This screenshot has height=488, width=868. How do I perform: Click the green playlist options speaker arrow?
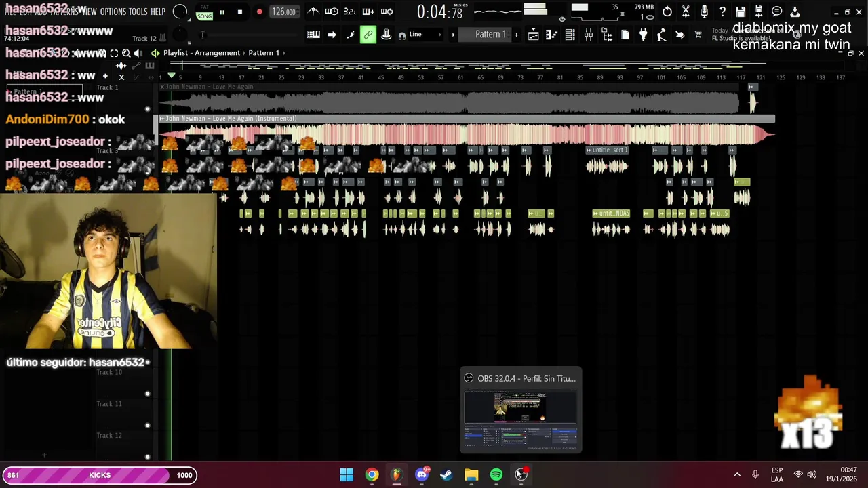pos(155,53)
